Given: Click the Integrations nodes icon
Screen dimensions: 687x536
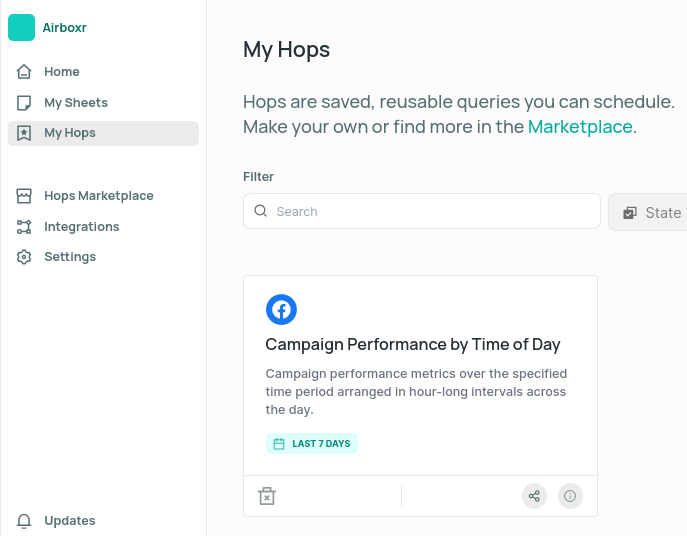Looking at the screenshot, I should point(24,227).
